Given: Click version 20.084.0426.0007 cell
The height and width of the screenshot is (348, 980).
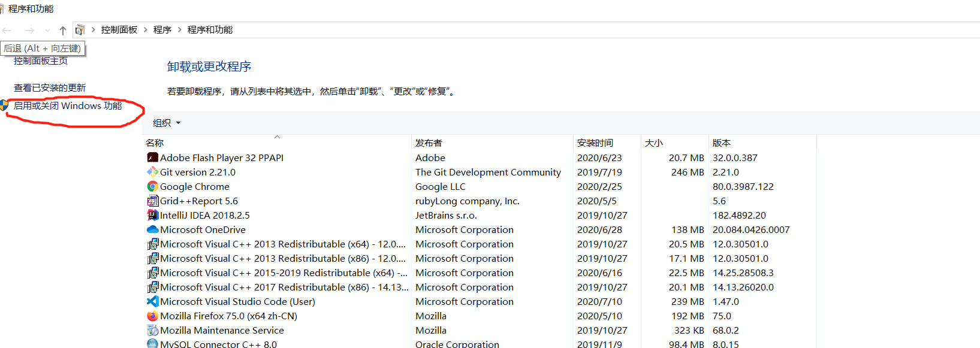Looking at the screenshot, I should [751, 229].
